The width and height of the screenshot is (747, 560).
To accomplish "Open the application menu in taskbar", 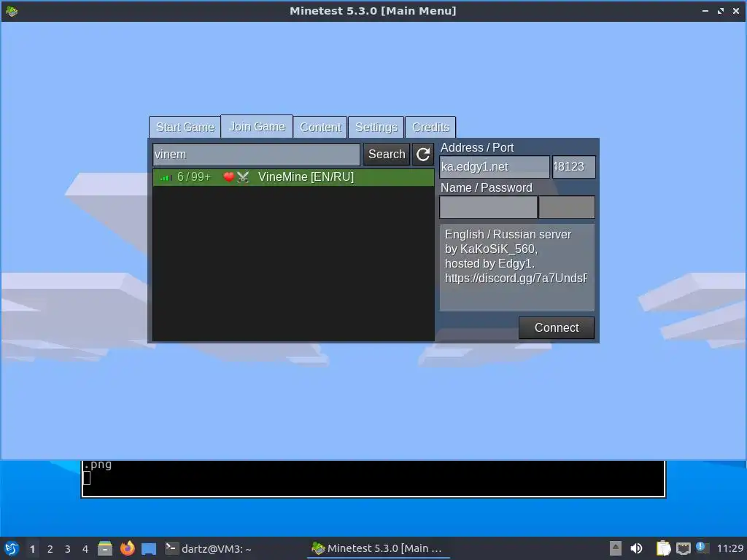I will [x=12, y=548].
